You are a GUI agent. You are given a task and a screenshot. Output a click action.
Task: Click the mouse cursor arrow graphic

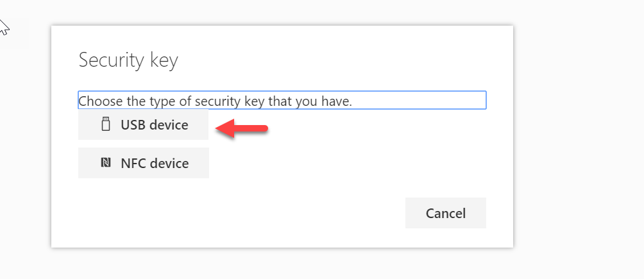[x=4, y=27]
